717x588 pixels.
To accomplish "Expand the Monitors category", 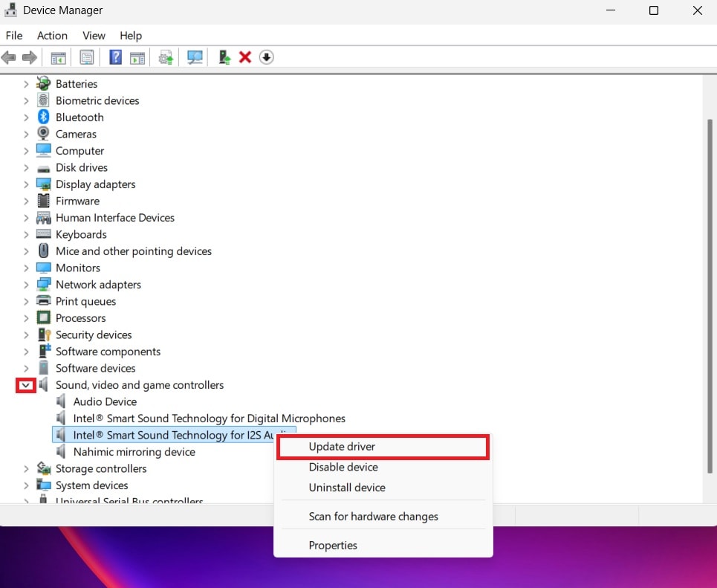I will pos(26,268).
